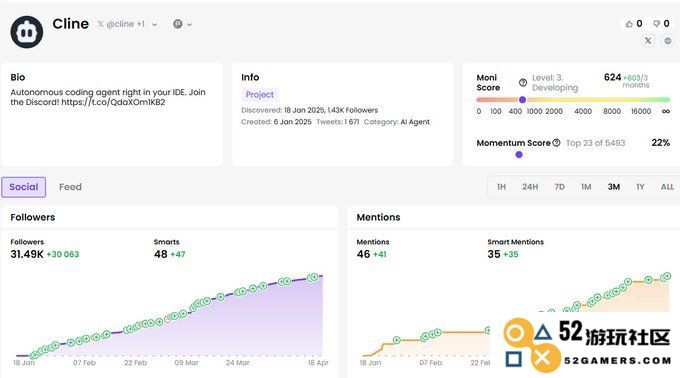Select the 7D time range
680x378 pixels.
tap(559, 187)
